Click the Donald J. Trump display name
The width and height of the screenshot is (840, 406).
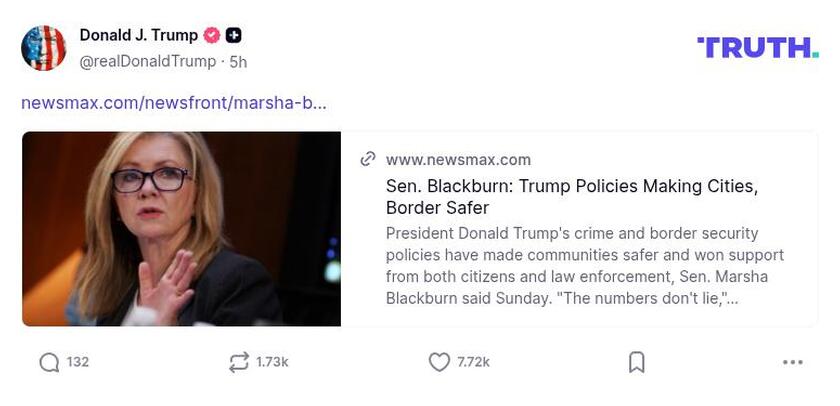pyautogui.click(x=139, y=35)
